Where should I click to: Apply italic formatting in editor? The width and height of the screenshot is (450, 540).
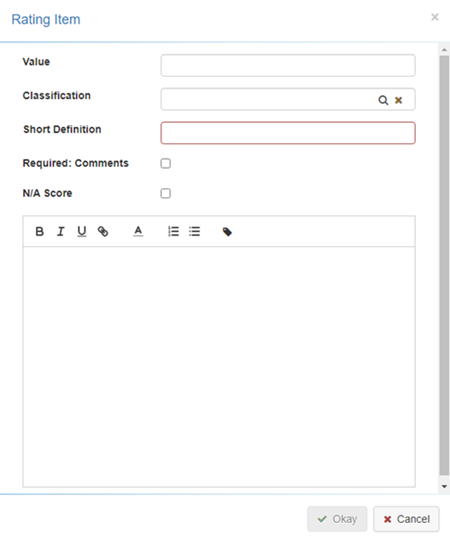61,231
